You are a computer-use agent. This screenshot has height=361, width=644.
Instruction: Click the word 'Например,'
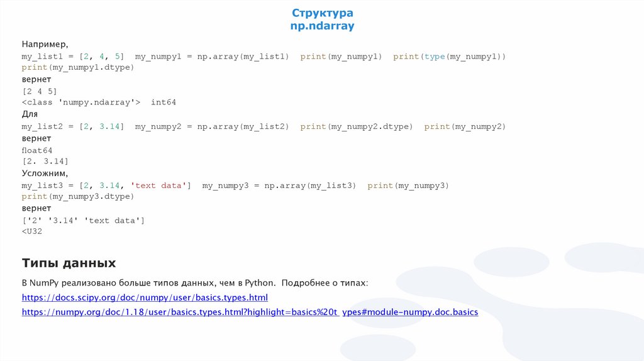(45, 44)
